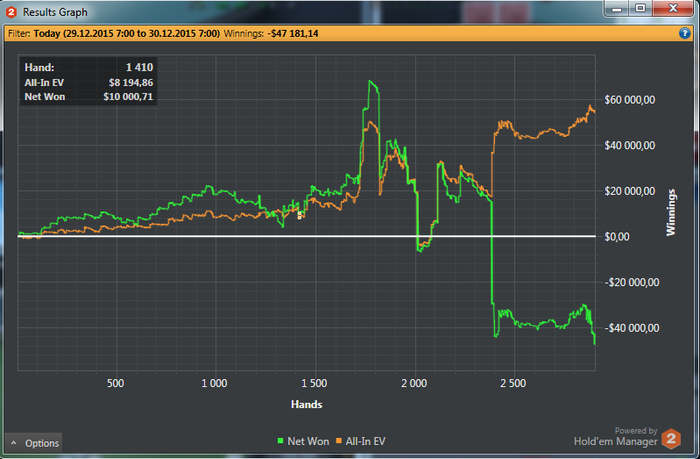The height and width of the screenshot is (459, 700).
Task: Click the Results Graph window title
Action: [x=55, y=12]
